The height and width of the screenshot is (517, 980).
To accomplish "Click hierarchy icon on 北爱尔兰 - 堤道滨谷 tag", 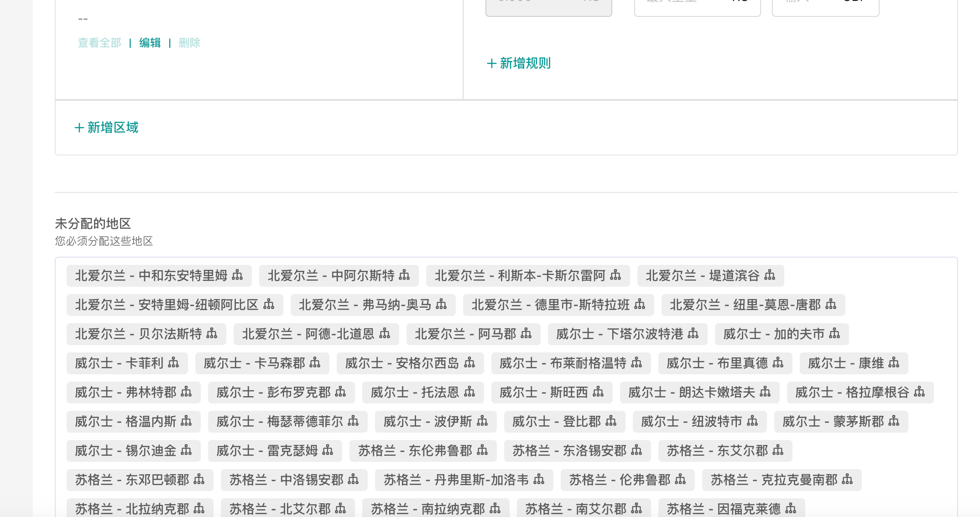I will pyautogui.click(x=769, y=275).
